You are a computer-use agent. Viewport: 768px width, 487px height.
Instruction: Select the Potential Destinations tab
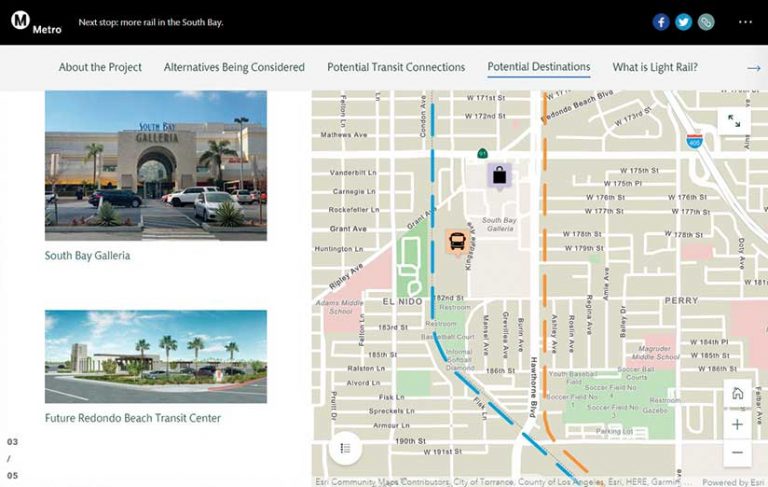tap(539, 67)
